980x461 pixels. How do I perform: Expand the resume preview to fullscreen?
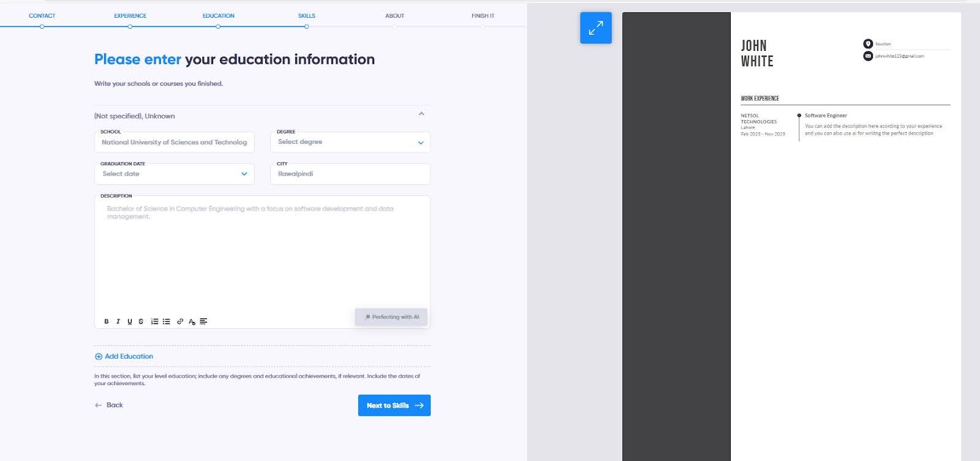(596, 28)
